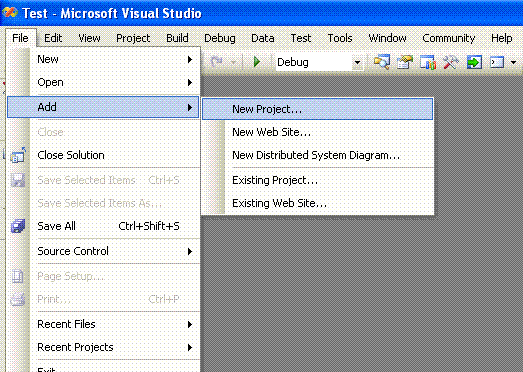Viewport: 523px width, 372px height.
Task: Expand the Recent Projects submenu
Action: (103, 347)
